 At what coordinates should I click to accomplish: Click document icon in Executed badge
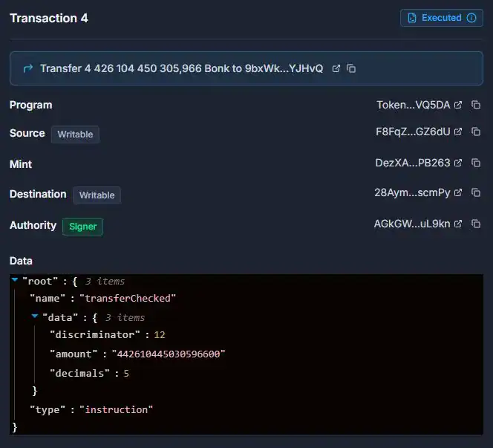tap(412, 18)
